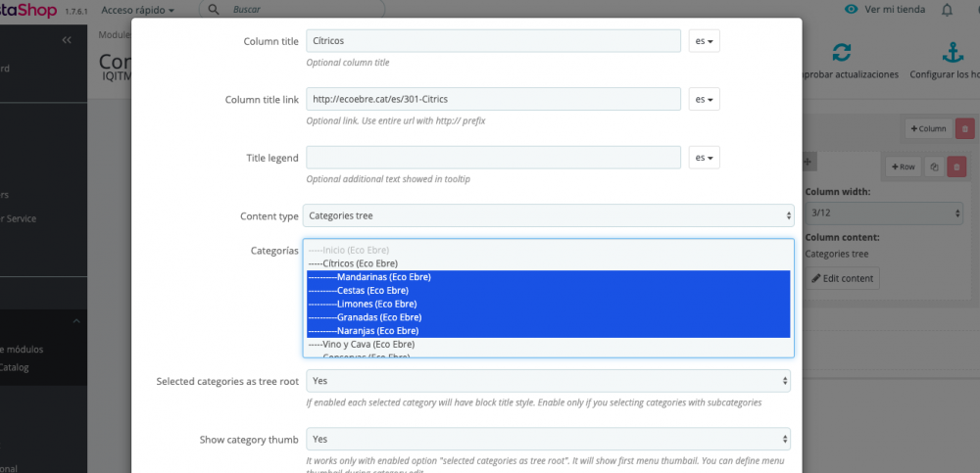Click the empty Title legend field
The image size is (980, 473).
tap(493, 158)
